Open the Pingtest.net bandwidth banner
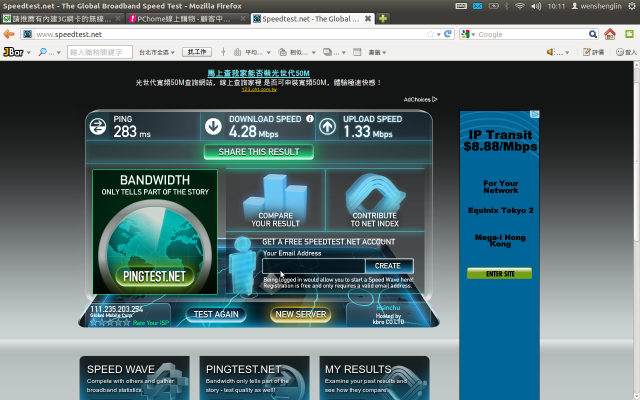Screen dimensions: 640x400 [x=155, y=232]
